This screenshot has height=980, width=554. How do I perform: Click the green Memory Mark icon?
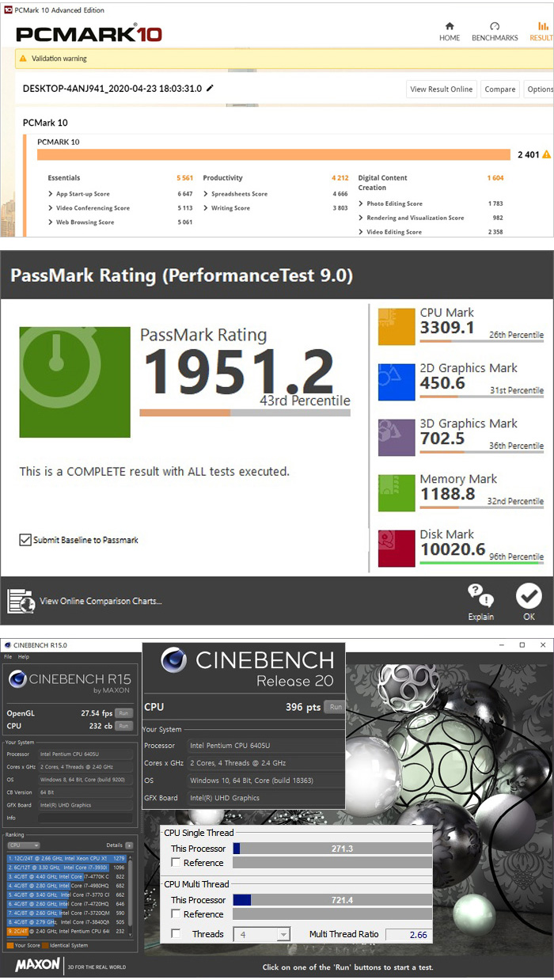tap(397, 493)
